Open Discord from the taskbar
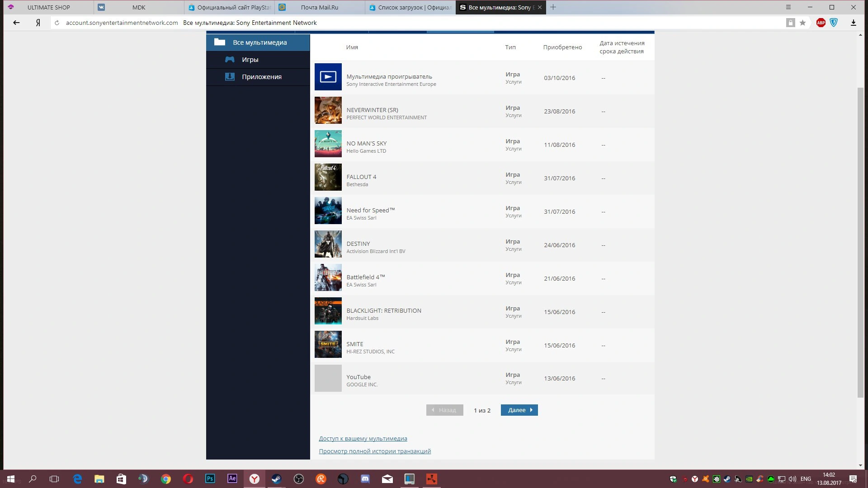868x488 pixels. pos(365,479)
